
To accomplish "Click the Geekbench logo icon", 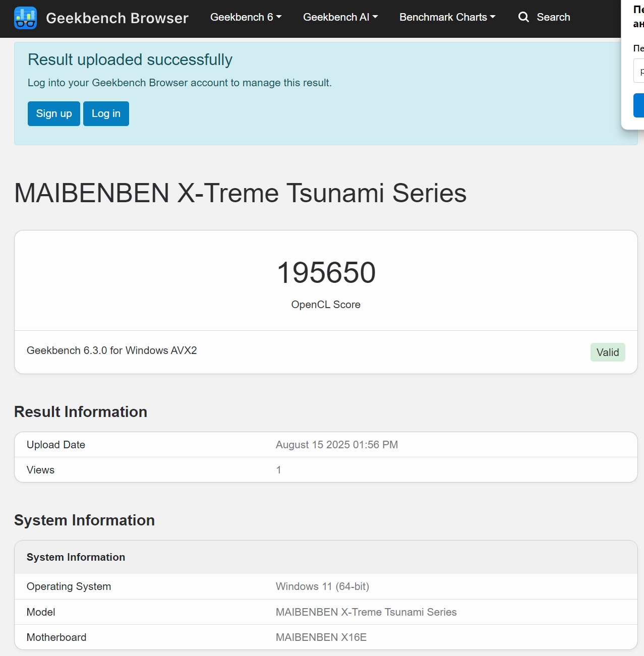I will [25, 18].
